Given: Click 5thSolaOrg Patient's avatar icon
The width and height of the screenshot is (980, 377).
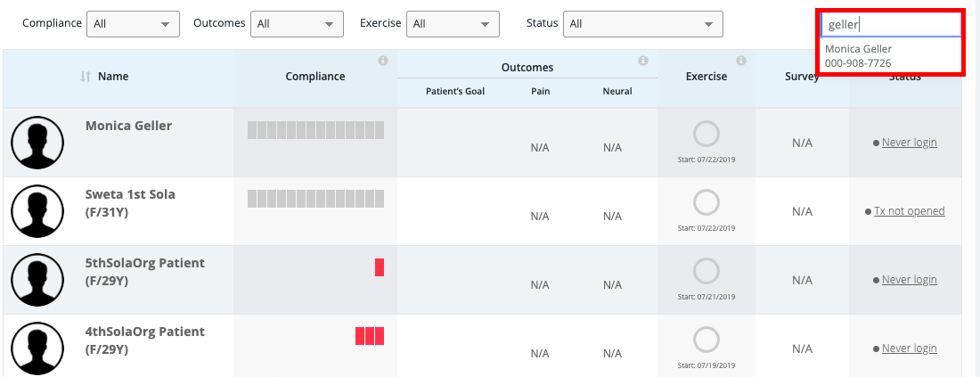Looking at the screenshot, I should pos(37,280).
